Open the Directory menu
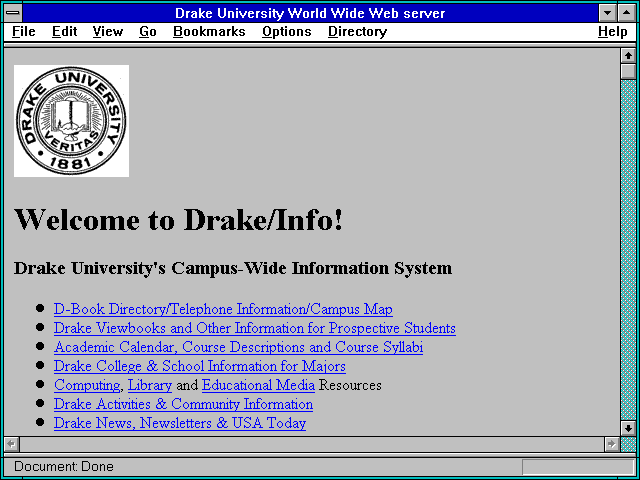Screen dimensions: 640x480 coord(358,31)
